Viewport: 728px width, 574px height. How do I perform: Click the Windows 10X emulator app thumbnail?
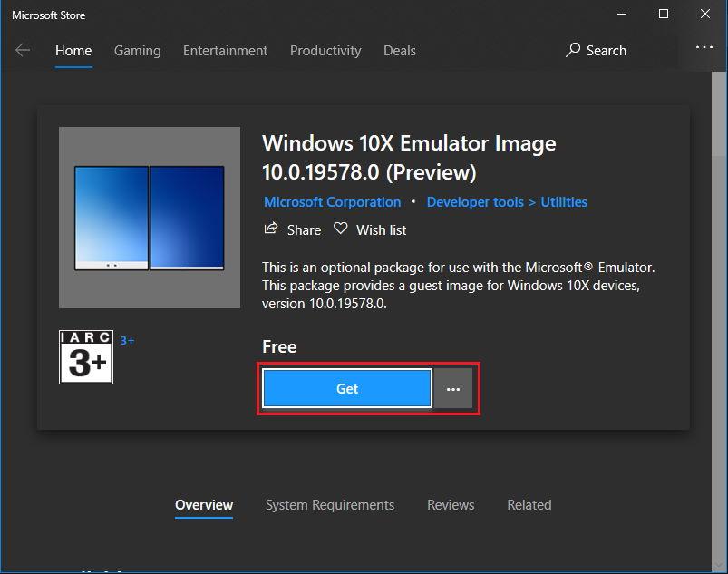click(150, 218)
